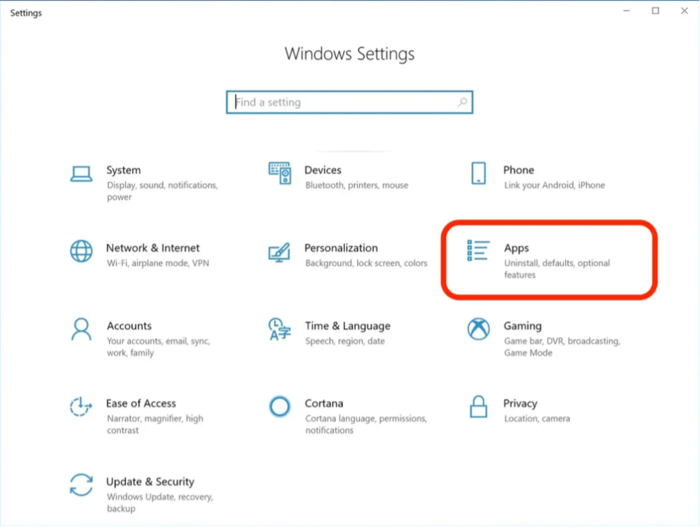This screenshot has width=700, height=529.
Task: Select the Gaming category title
Action: coord(522,326)
